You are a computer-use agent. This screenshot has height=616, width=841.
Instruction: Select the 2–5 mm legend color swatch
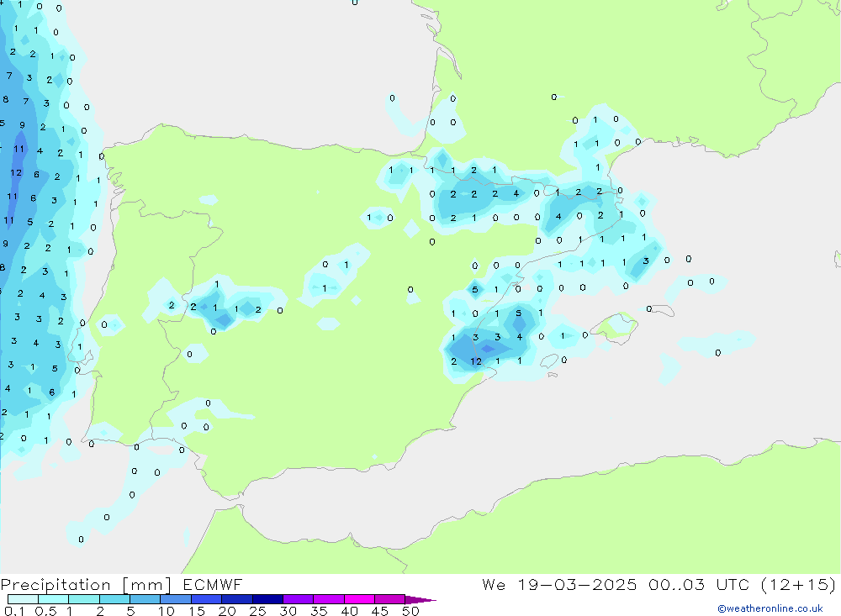pos(114,599)
